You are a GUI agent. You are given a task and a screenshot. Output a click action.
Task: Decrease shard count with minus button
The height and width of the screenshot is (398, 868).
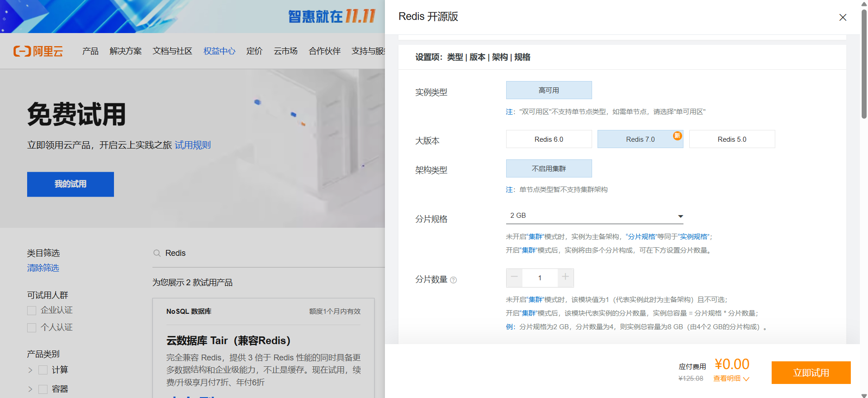(514, 278)
